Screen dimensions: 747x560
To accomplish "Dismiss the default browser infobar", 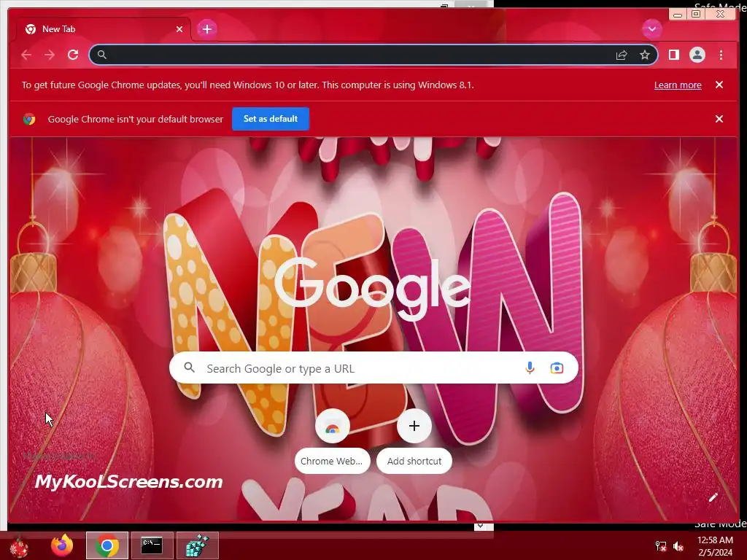I will click(719, 119).
